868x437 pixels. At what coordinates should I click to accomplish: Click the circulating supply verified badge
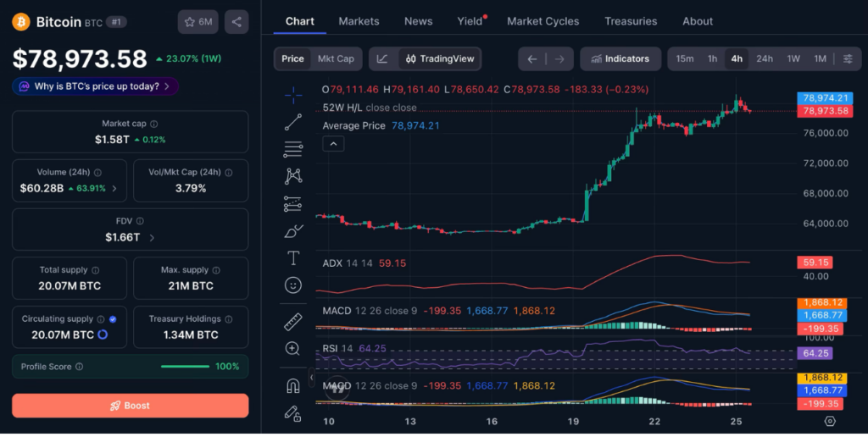(113, 319)
